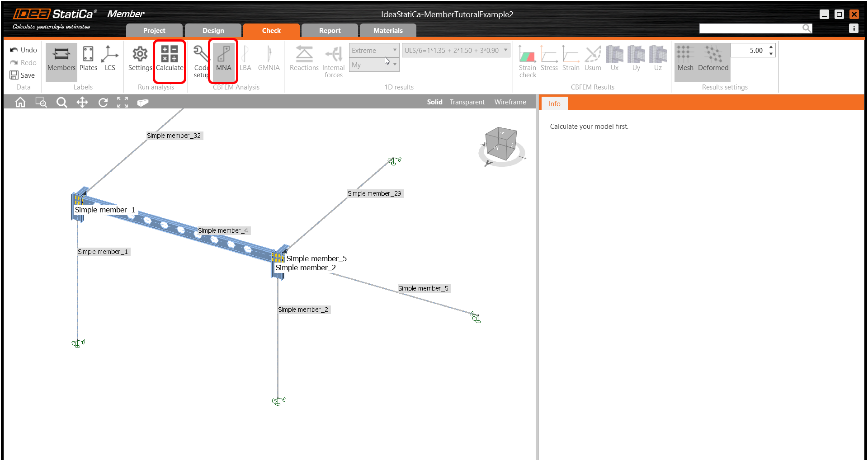Click the 3D view orientation cube
The image size is (868, 460).
tap(500, 145)
